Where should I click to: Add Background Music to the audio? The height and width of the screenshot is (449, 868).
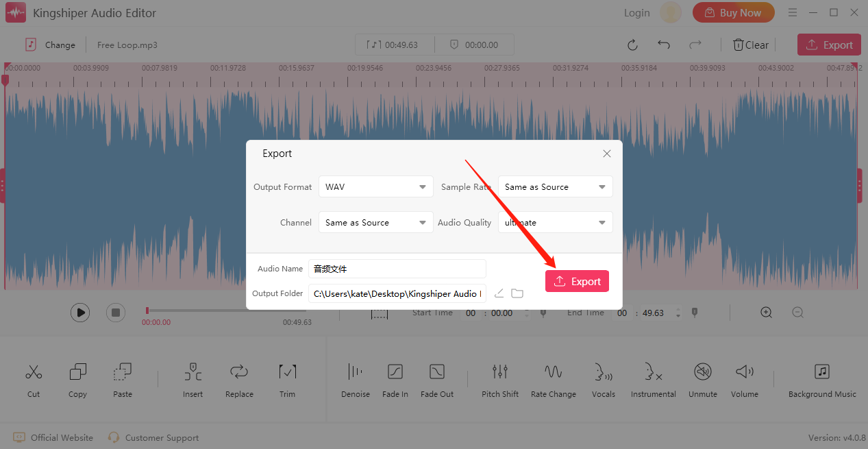[822, 380]
